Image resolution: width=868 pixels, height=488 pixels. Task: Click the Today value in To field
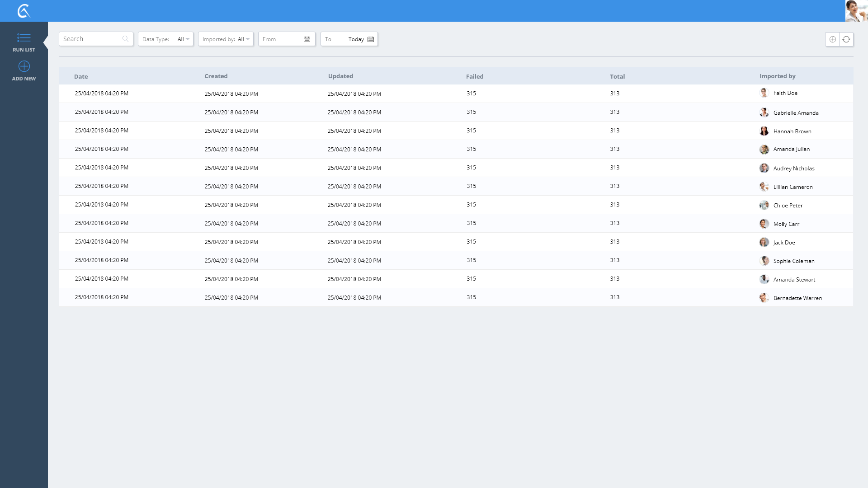click(x=356, y=39)
